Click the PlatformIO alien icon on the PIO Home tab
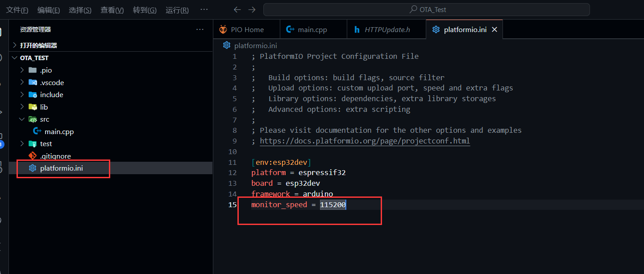This screenshot has width=644, height=274. (223, 29)
